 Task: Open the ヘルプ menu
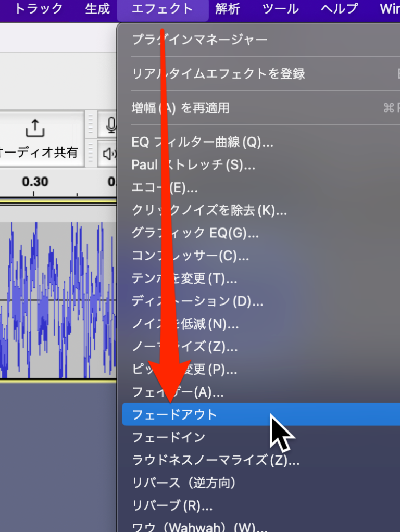coord(339,9)
